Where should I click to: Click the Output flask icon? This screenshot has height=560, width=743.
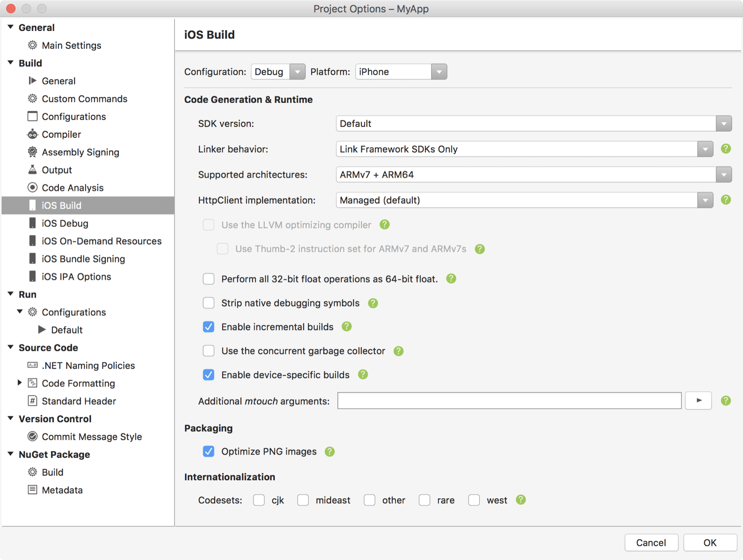pyautogui.click(x=32, y=170)
